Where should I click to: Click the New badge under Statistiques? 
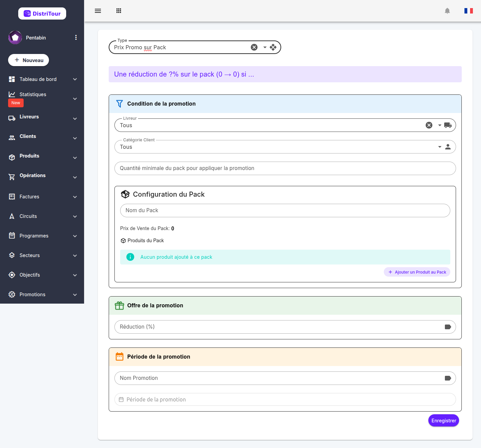tap(16, 103)
